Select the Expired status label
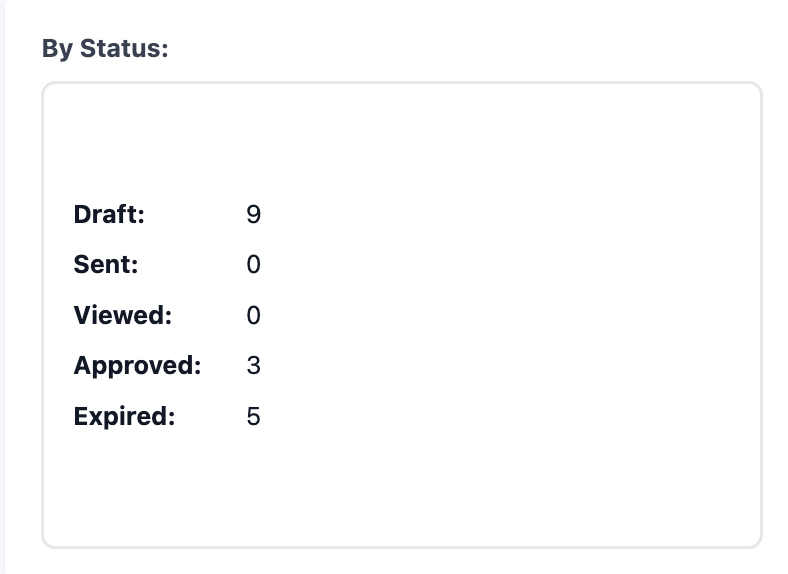 [x=124, y=416]
